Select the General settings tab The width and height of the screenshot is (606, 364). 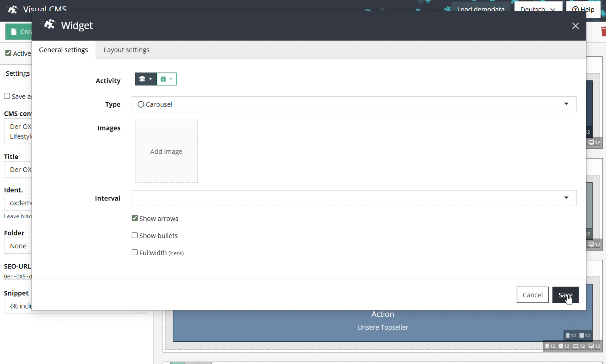coord(63,50)
